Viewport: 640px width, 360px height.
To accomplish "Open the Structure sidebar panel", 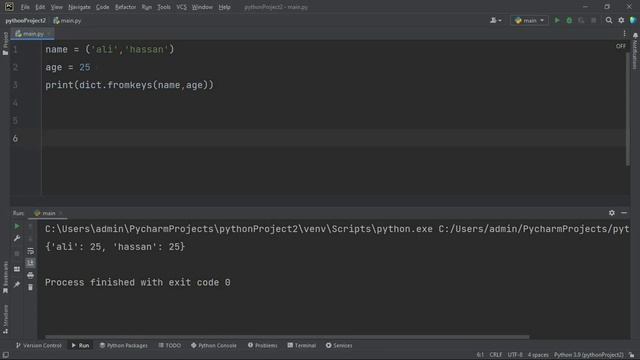I will 5,319.
